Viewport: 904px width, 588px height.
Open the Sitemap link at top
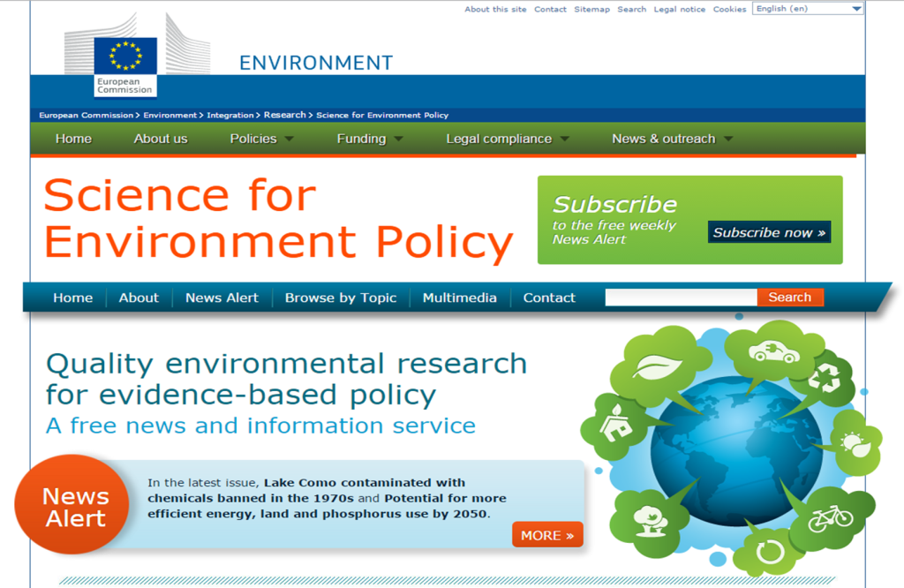[x=591, y=9]
